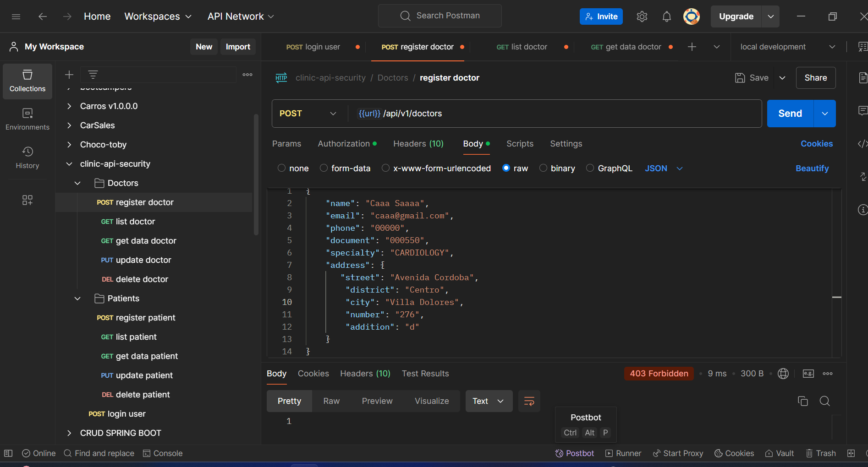The image size is (868, 467).
Task: Click the Invite button
Action: coord(601,16)
